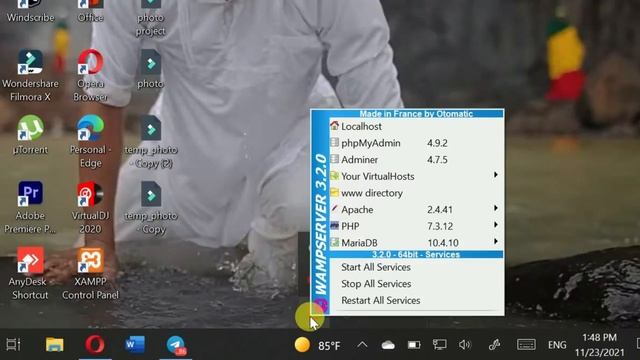
Task: Open battery status tray icon
Action: click(414, 345)
